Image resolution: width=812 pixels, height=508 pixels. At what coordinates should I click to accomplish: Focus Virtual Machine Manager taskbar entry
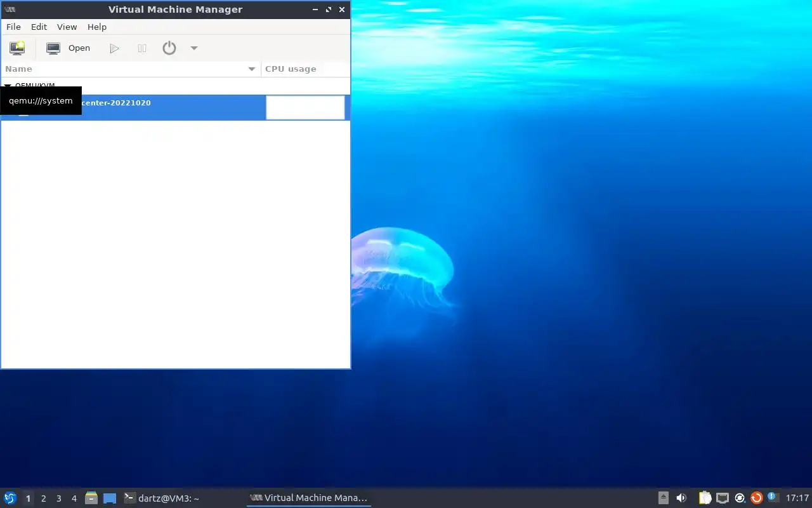click(x=309, y=498)
